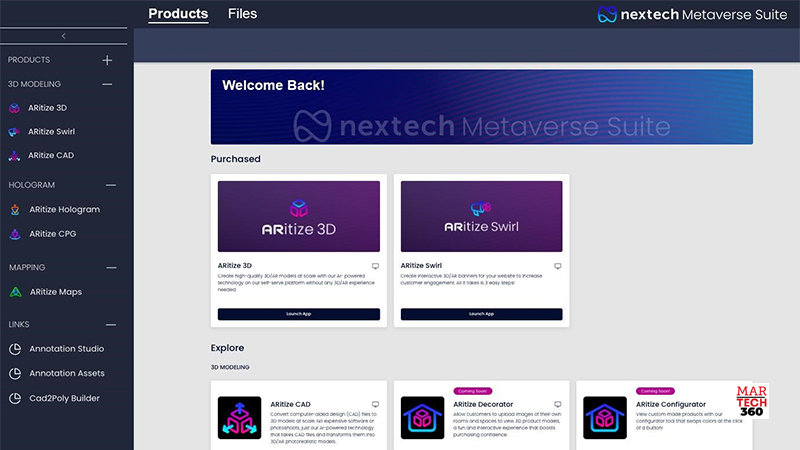Select ARitize Swirl in sidebar
Image resolution: width=800 pixels, height=450 pixels.
point(52,132)
